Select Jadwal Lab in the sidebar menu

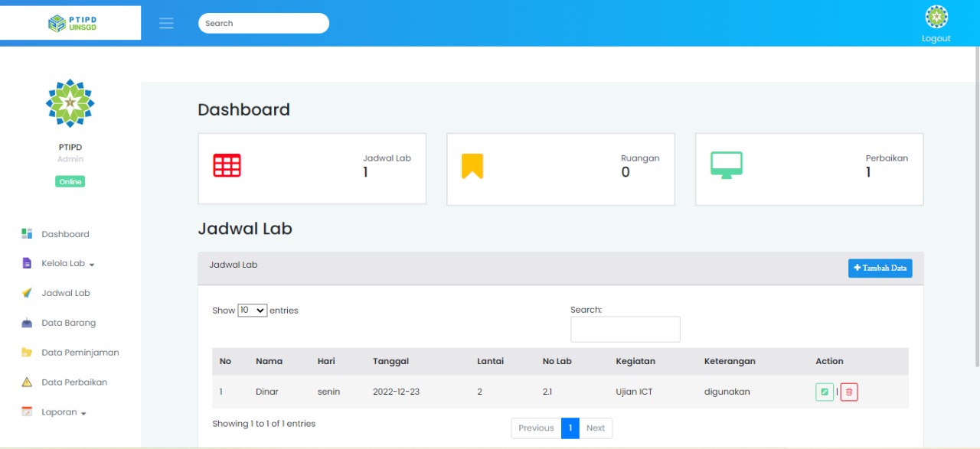66,293
